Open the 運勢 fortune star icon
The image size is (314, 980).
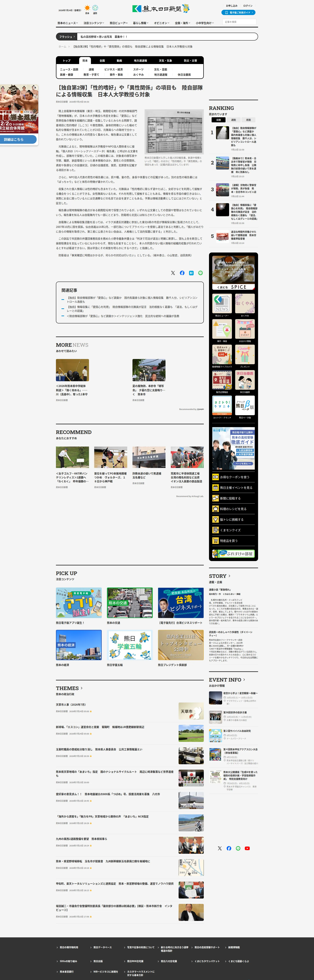pos(95,8)
